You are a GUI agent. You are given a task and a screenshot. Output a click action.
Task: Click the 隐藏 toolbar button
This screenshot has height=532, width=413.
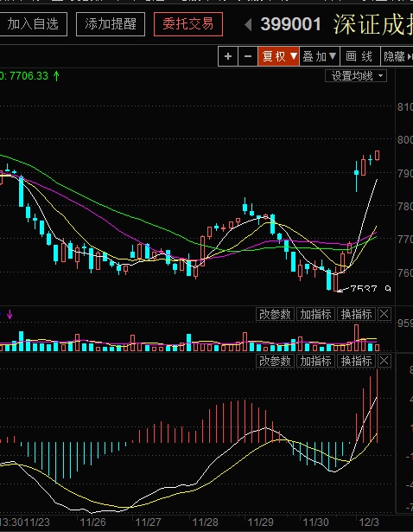tap(397, 56)
